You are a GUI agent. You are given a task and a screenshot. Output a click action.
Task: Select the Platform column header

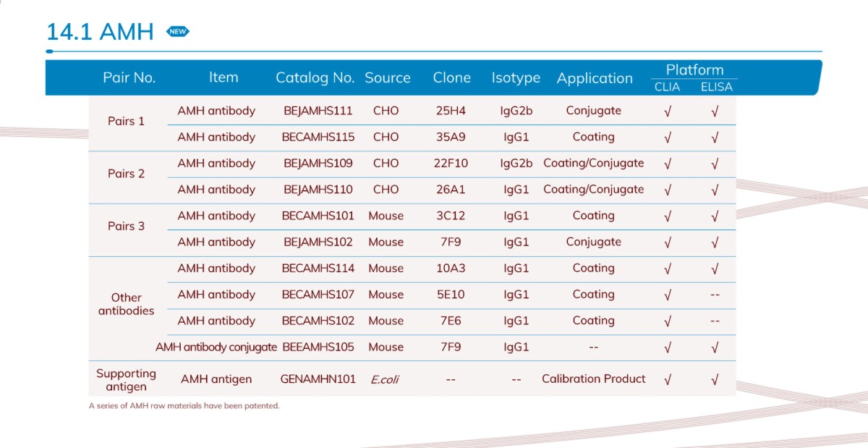tap(694, 70)
